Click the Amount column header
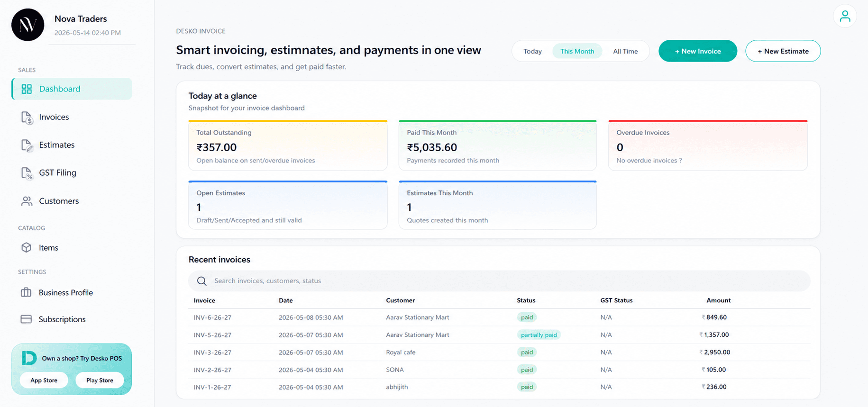868x407 pixels. pos(718,300)
